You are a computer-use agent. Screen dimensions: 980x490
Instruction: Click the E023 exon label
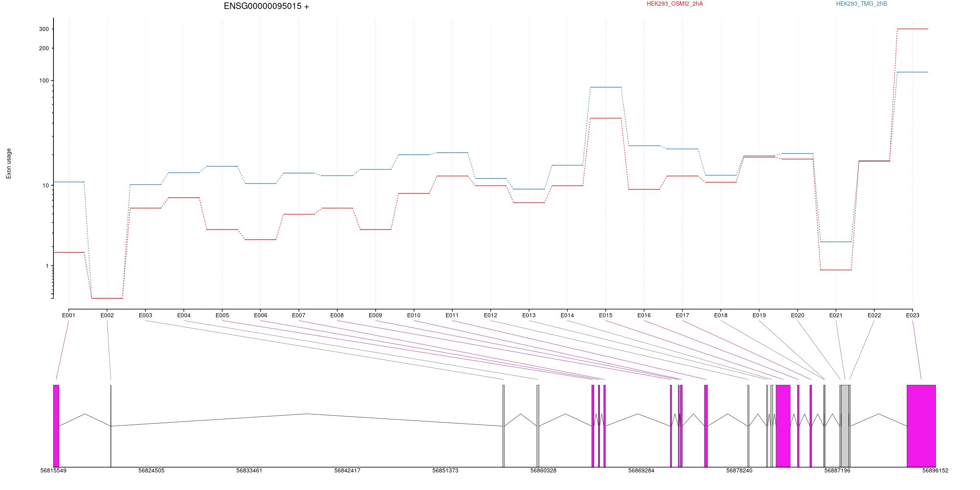tap(913, 315)
